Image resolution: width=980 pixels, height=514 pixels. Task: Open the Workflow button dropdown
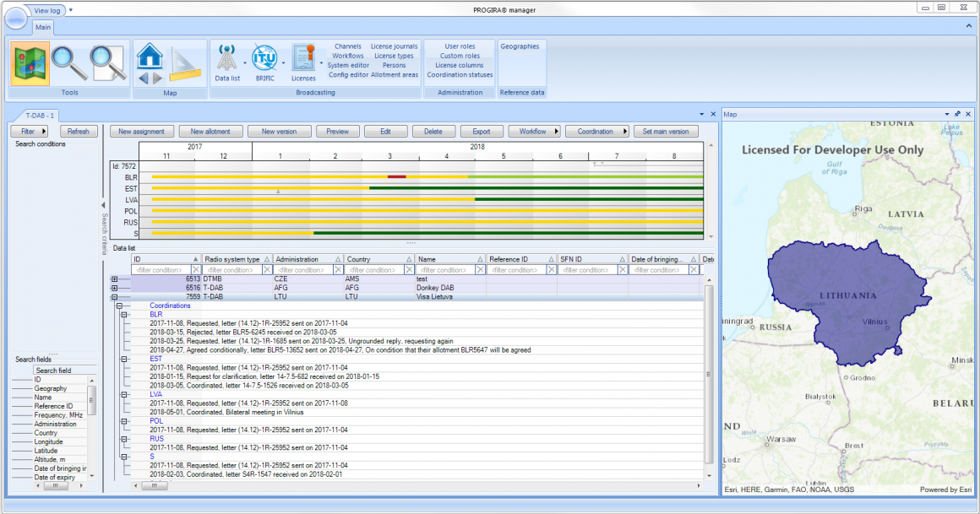click(x=556, y=131)
